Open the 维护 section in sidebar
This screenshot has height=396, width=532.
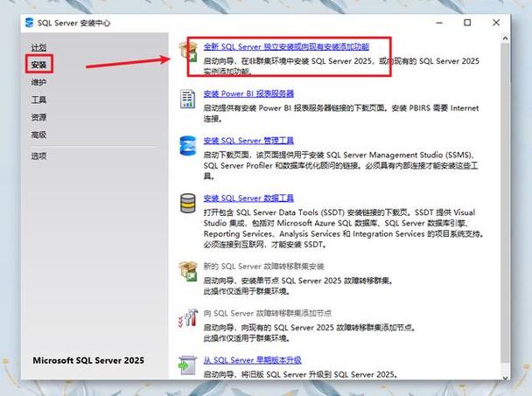tap(38, 82)
